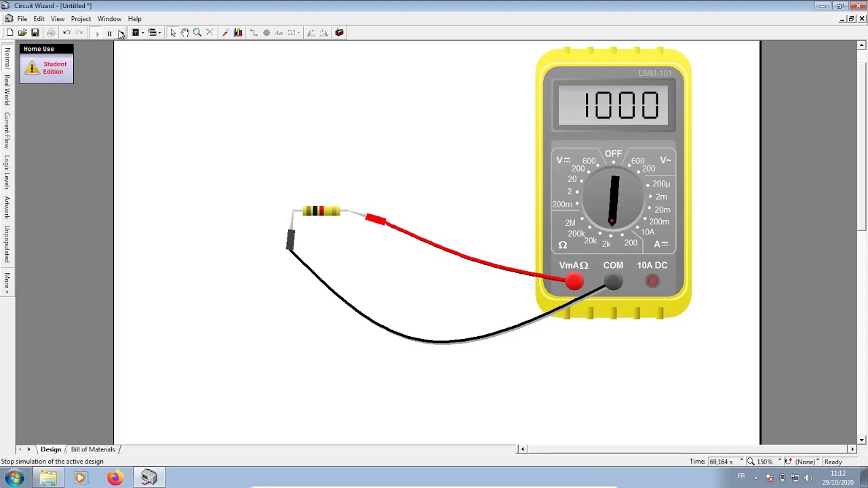Pause the running simulation
Viewport: 868px width, 488px height.
109,33
